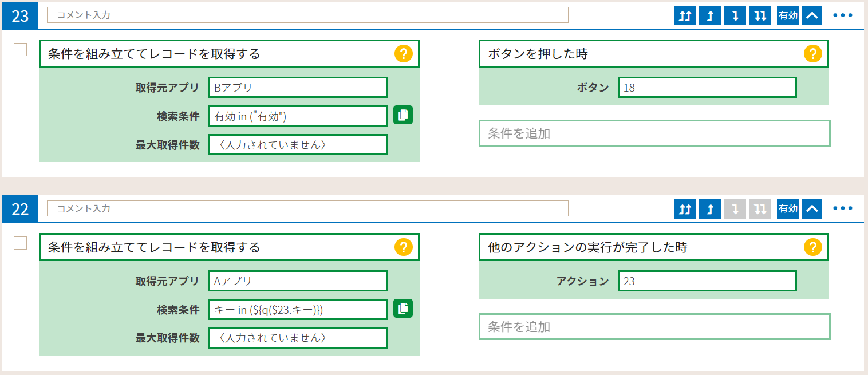This screenshot has height=375, width=868.
Task: Move row 23 down one position
Action: [735, 15]
